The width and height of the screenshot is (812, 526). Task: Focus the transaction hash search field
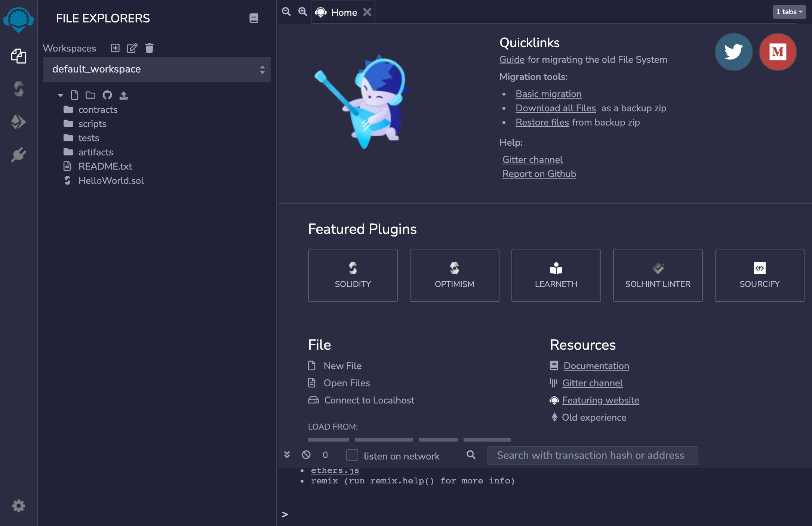coord(593,455)
